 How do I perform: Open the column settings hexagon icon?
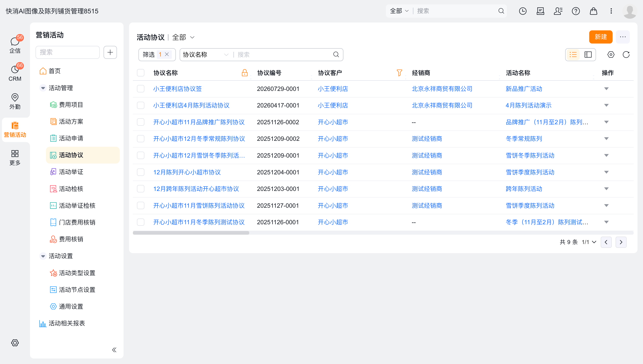[x=611, y=55]
